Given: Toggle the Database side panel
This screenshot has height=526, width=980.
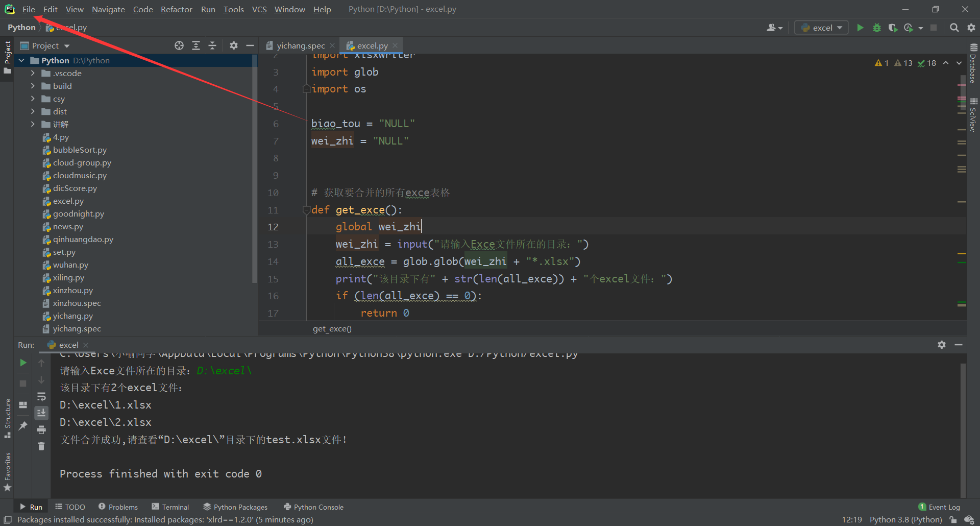Looking at the screenshot, I should tap(973, 63).
